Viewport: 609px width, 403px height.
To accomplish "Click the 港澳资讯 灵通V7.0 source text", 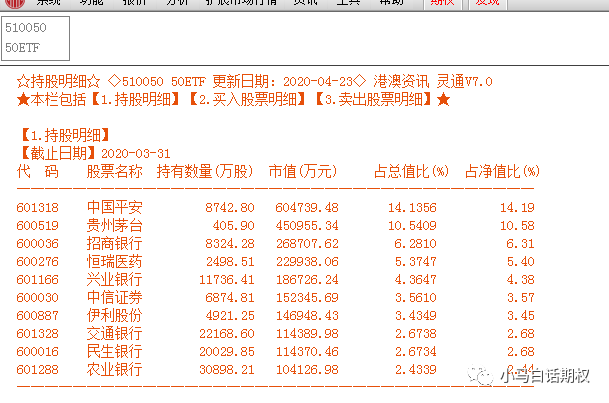I will 433,82.
